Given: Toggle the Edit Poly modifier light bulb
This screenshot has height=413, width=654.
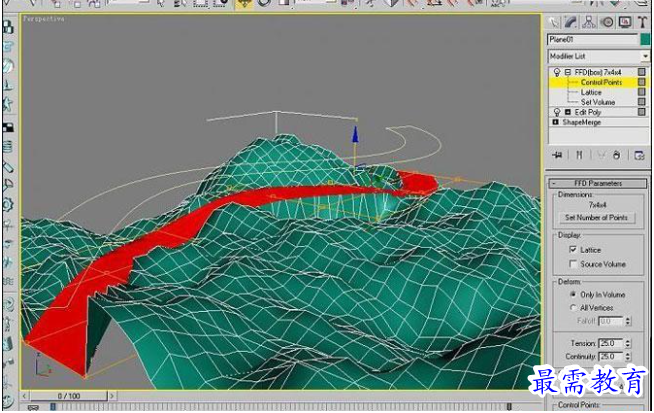Looking at the screenshot, I should [x=556, y=112].
